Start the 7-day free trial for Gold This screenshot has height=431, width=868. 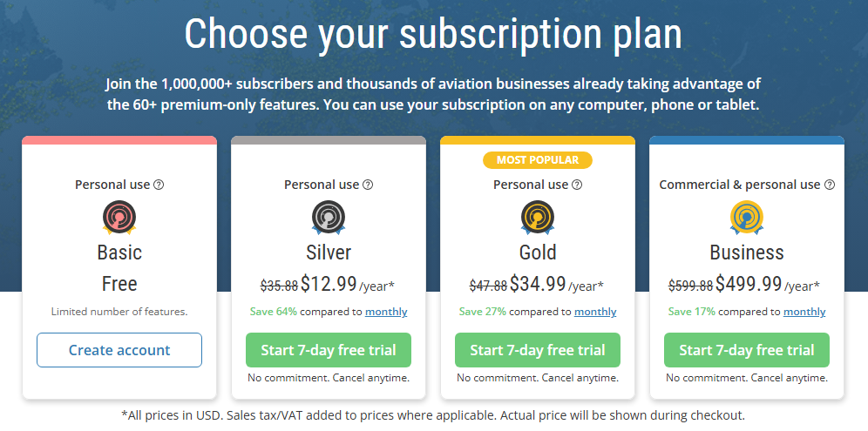[538, 350]
